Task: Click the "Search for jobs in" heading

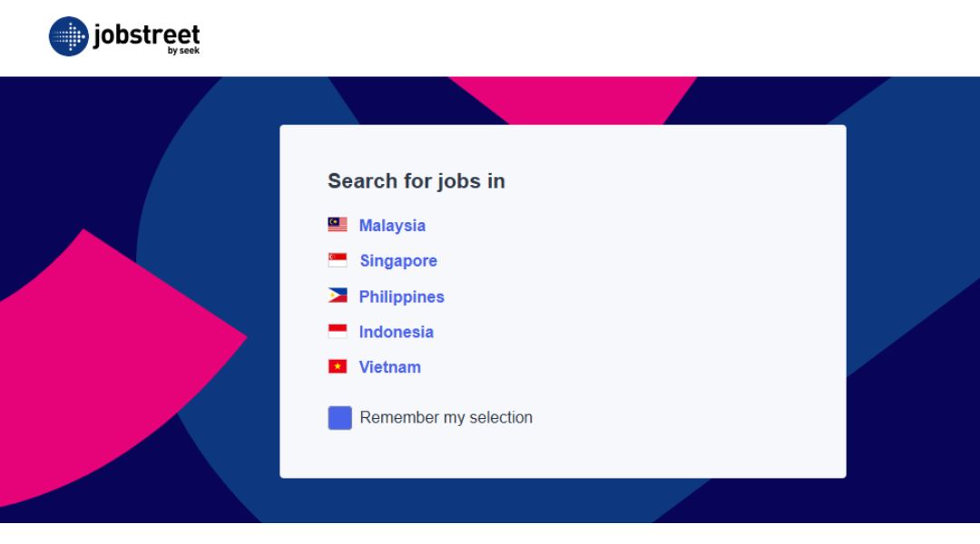Action: point(416,181)
